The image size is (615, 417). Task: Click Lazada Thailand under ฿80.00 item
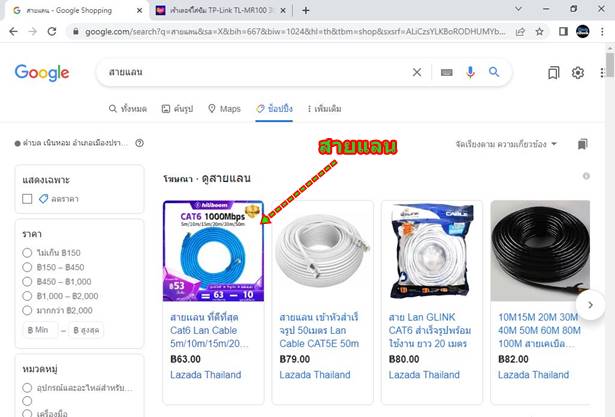(424, 375)
